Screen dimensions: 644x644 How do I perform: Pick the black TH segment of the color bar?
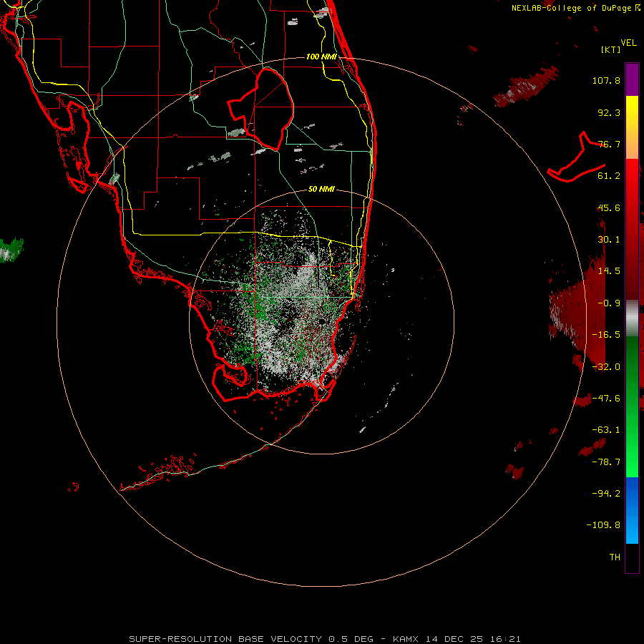coord(632,557)
